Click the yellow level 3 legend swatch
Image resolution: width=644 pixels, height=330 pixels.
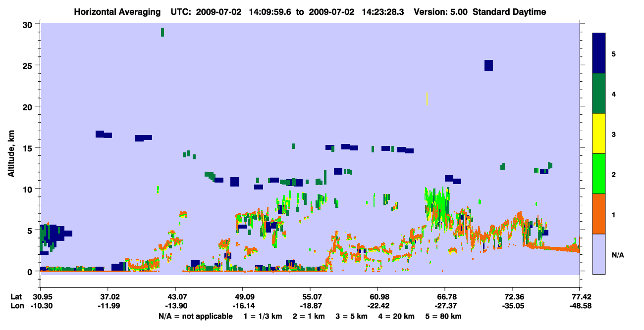click(599, 134)
